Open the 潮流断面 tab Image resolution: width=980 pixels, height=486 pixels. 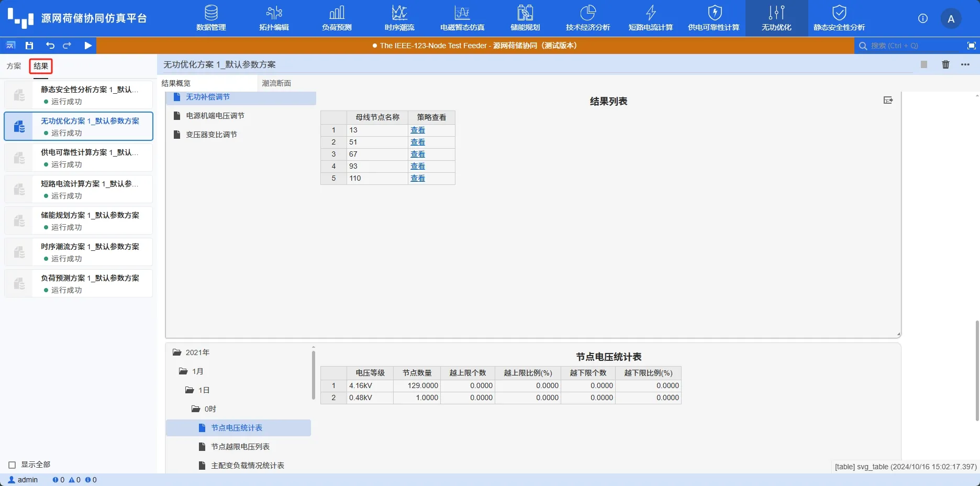(x=276, y=83)
